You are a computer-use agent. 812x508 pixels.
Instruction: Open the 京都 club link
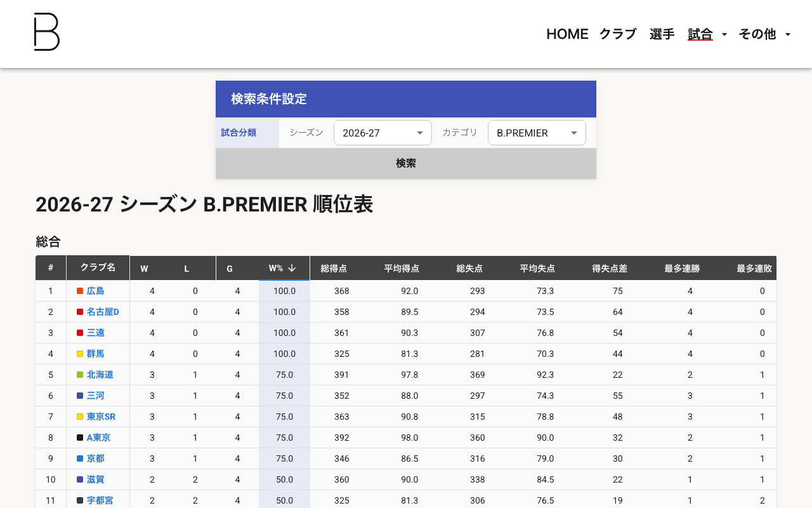[x=96, y=458]
